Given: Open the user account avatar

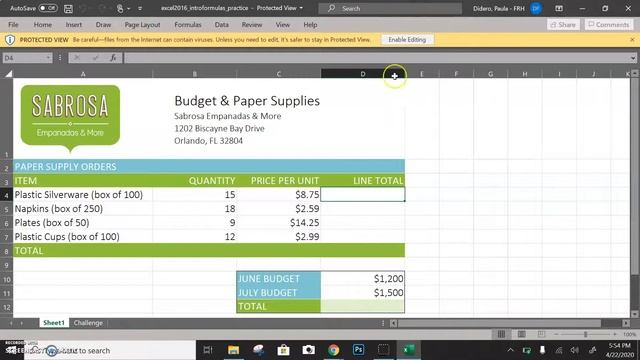Looking at the screenshot, I should [536, 8].
